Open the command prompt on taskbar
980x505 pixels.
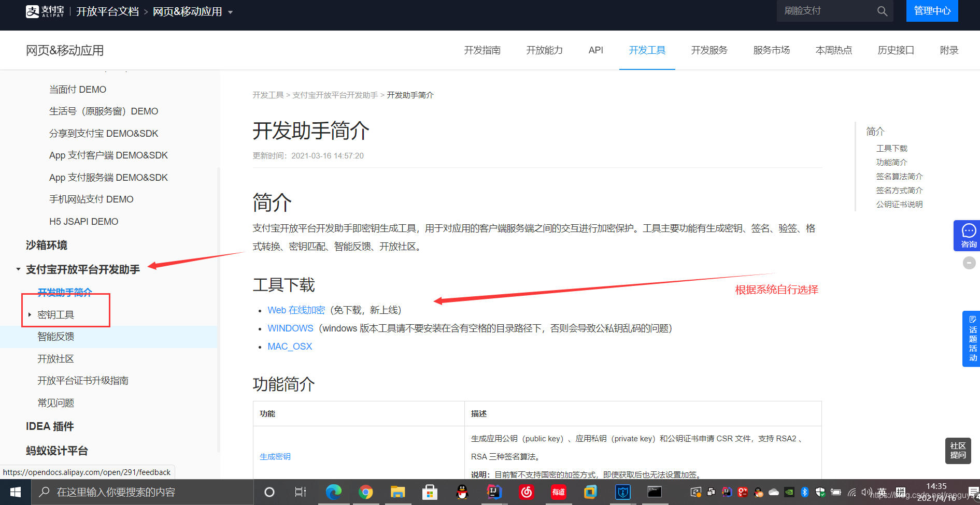(655, 492)
